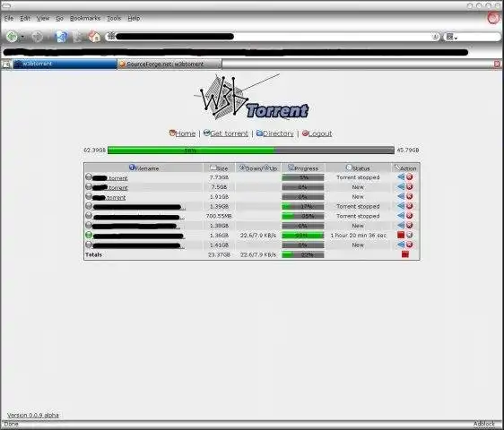Open browser home page via house icon
The width and height of the screenshot is (504, 430).
[x=94, y=37]
